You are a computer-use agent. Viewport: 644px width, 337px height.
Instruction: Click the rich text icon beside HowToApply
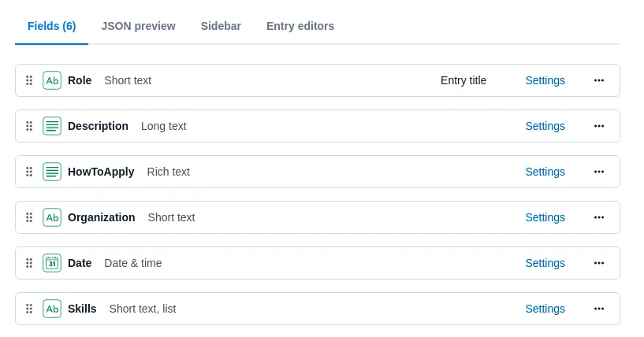point(52,172)
